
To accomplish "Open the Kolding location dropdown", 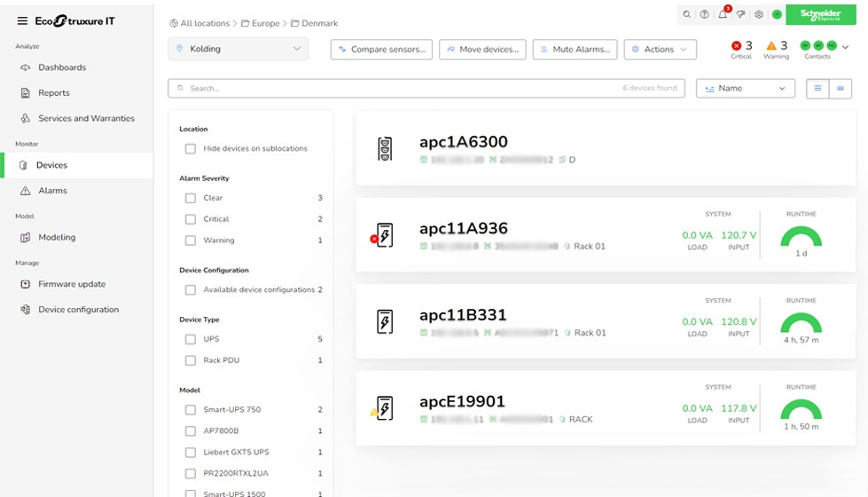I will pyautogui.click(x=238, y=49).
